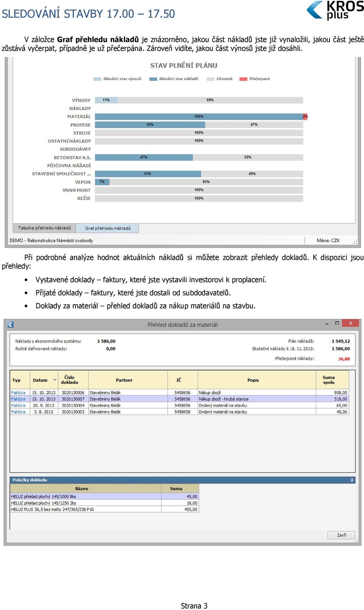Screen dimensions: 364x610
Task: Minimize the Přehled dokladů za materiál window
Action: [x=327, y=324]
